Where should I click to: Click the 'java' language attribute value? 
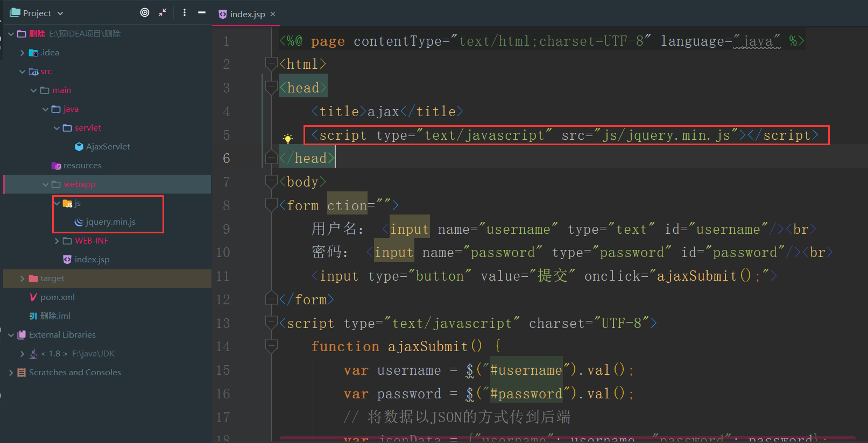pyautogui.click(x=757, y=41)
